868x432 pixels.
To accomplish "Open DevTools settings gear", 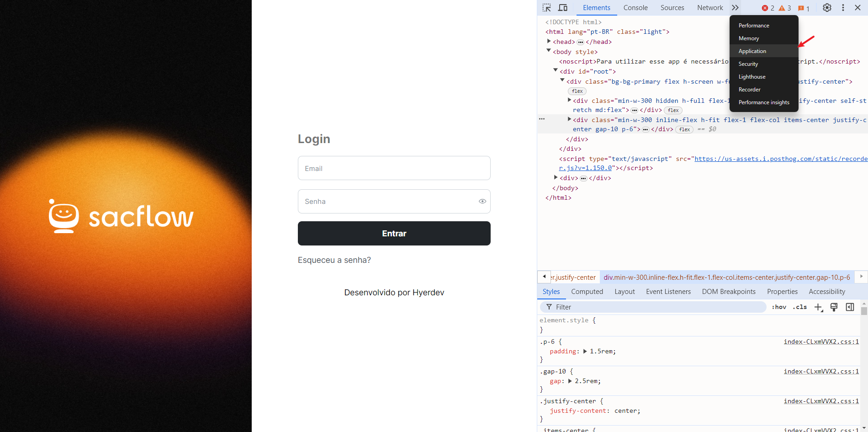I will click(x=827, y=8).
